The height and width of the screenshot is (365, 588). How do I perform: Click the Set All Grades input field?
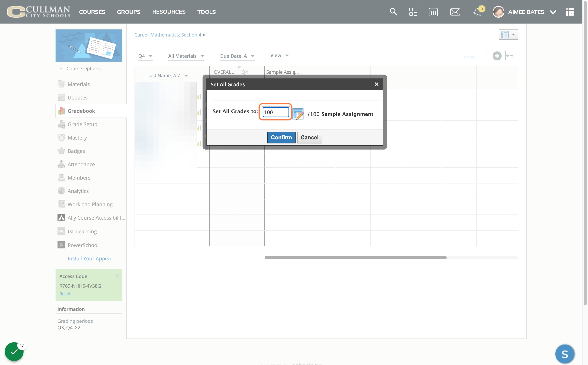pyautogui.click(x=276, y=112)
